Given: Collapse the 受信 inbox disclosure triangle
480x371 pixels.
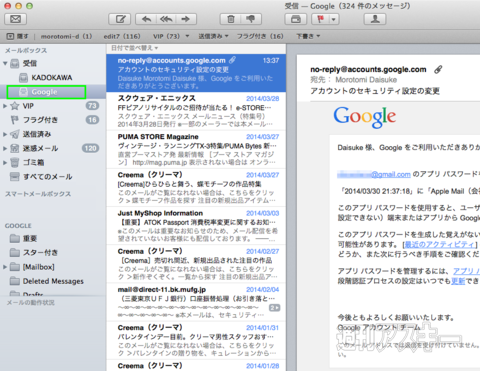Looking at the screenshot, I should coord(5,63).
